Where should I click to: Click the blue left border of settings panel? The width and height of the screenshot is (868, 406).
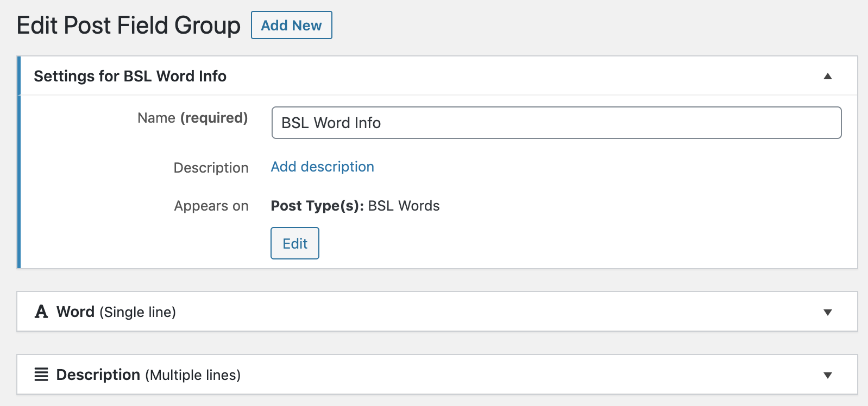pyautogui.click(x=19, y=162)
